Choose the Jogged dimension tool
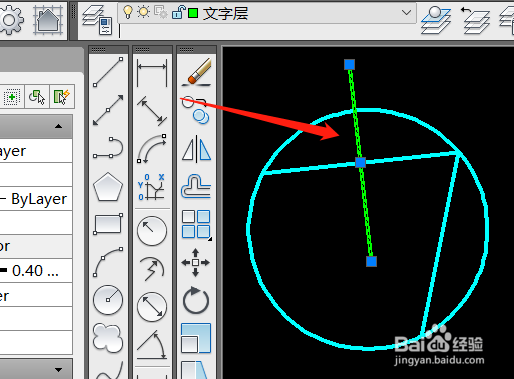 (x=152, y=269)
